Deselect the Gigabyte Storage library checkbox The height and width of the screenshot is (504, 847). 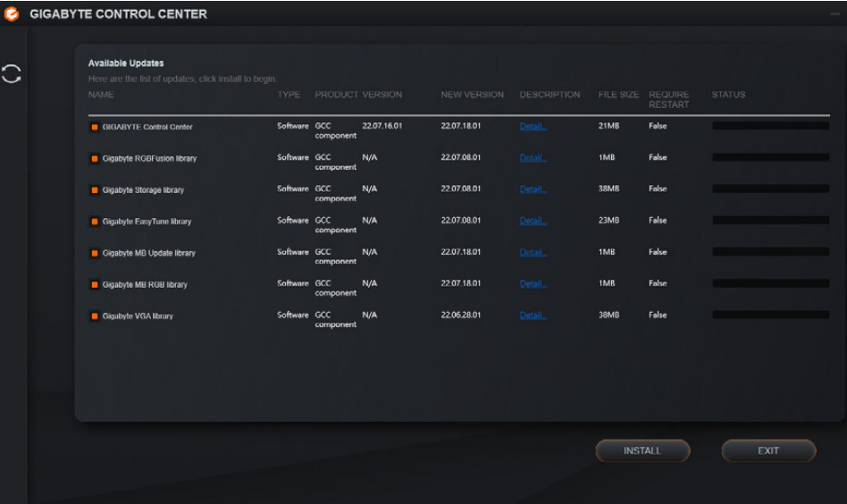pyautogui.click(x=94, y=190)
